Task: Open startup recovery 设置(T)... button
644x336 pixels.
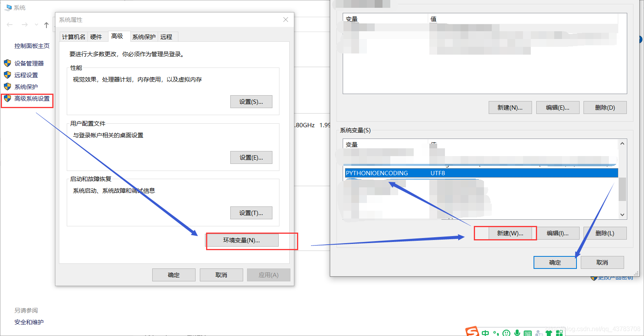Action: tap(251, 213)
